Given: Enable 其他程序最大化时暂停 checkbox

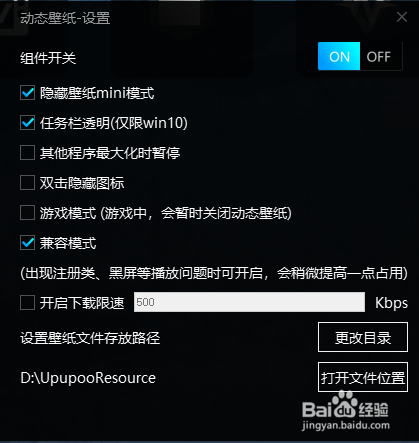Looking at the screenshot, I should point(27,153).
